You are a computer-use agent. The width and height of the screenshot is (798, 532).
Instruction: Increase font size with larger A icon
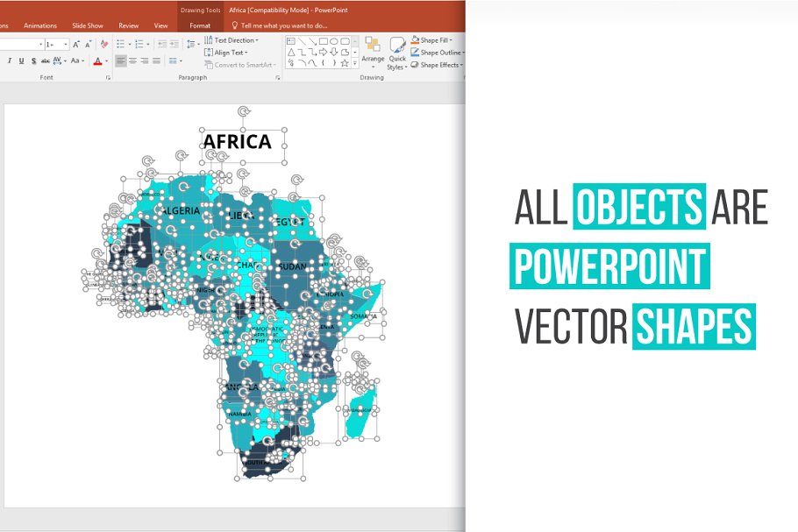76,44
